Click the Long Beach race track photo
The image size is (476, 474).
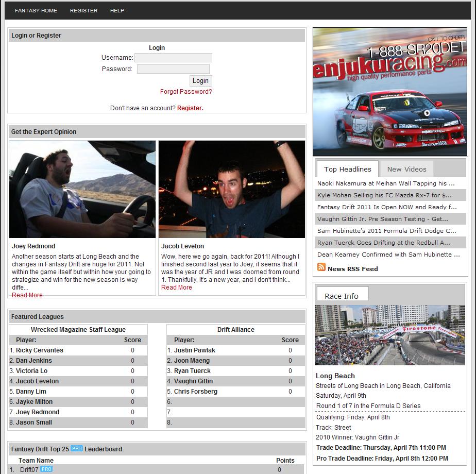(389, 335)
